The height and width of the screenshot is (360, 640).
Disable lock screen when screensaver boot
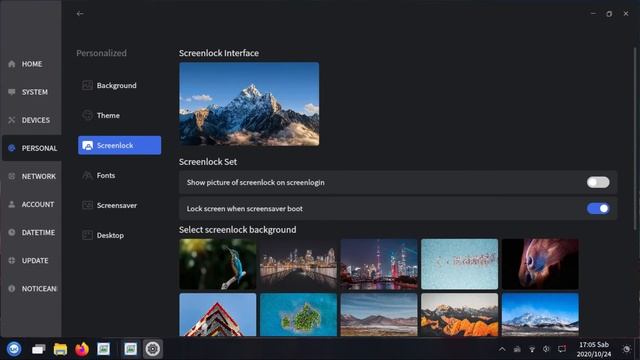coord(598,209)
